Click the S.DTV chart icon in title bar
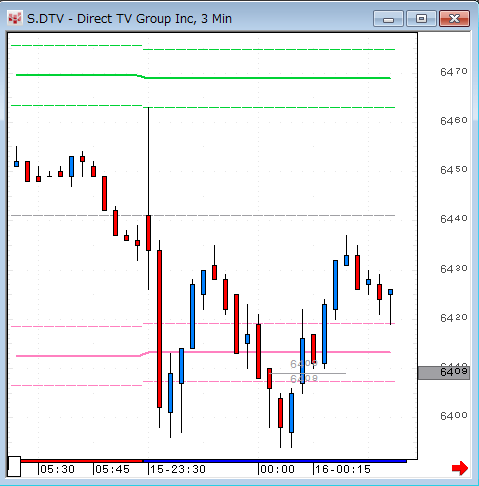 tap(15, 19)
